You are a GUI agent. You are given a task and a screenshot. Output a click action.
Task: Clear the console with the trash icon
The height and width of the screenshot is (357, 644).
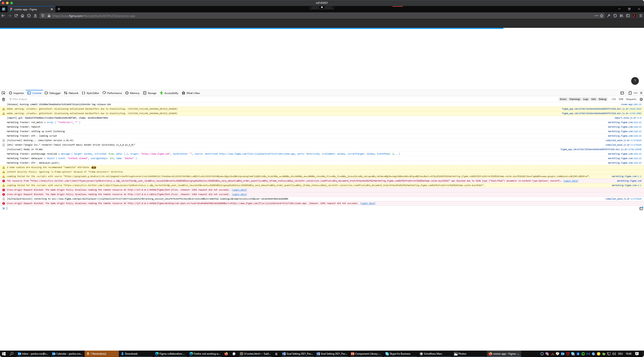pyautogui.click(x=4, y=99)
